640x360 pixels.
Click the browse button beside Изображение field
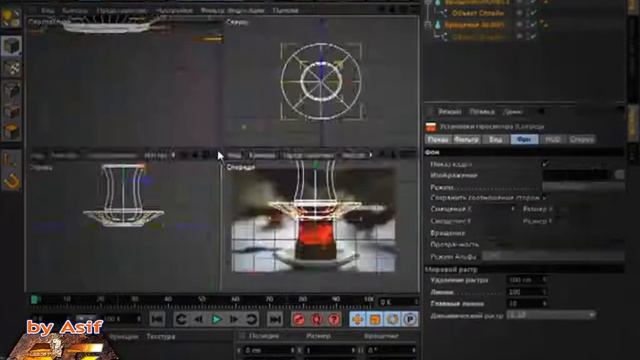click(x=619, y=175)
